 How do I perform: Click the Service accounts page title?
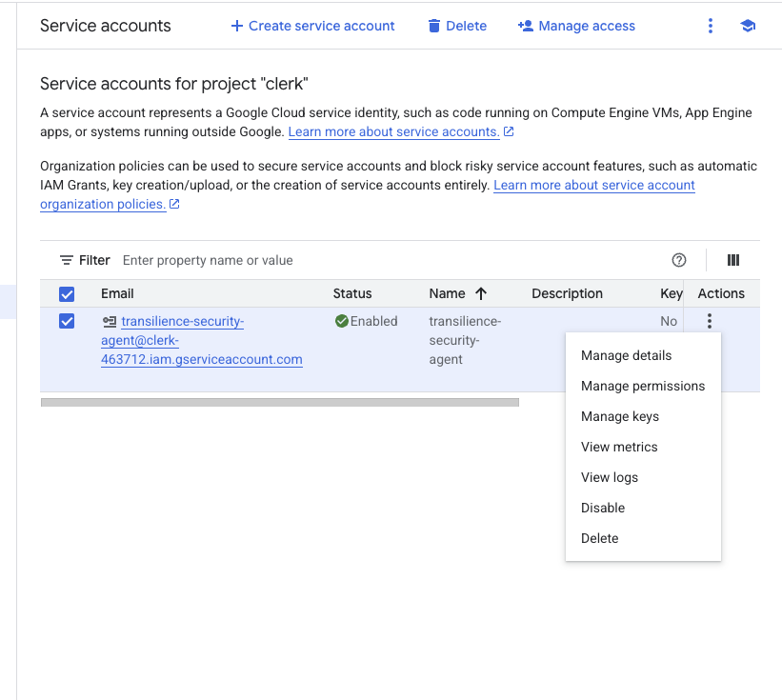tap(105, 26)
